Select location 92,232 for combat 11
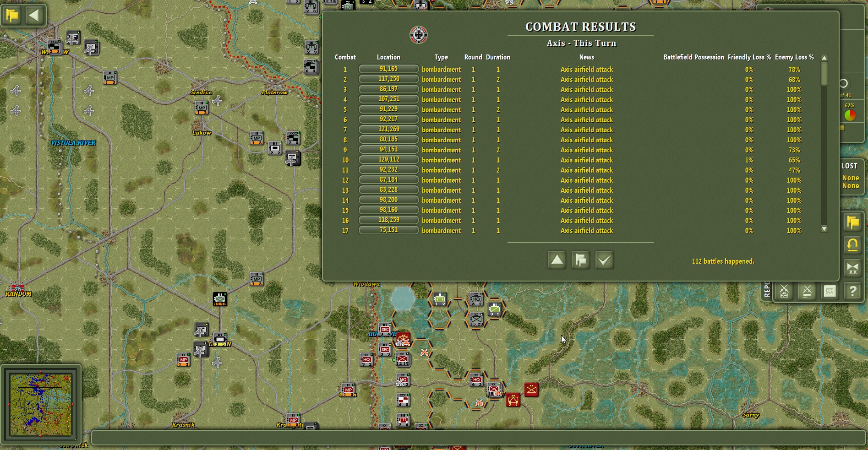The width and height of the screenshot is (868, 450). tap(388, 170)
